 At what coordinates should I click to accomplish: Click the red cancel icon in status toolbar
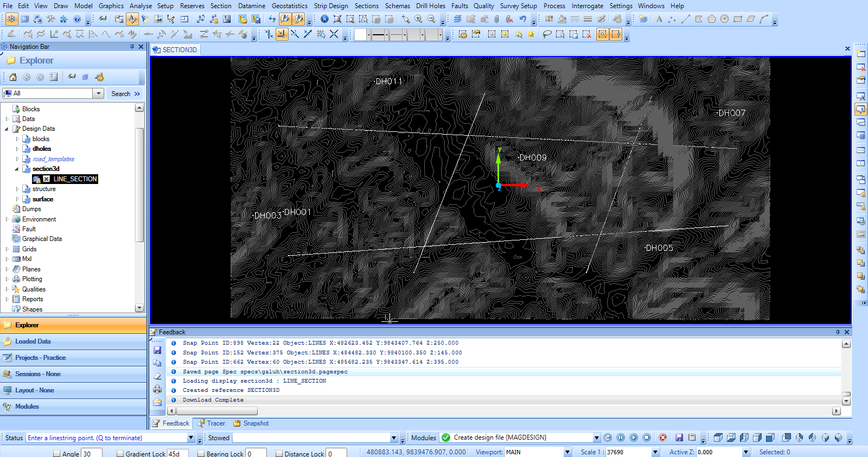pos(662,437)
